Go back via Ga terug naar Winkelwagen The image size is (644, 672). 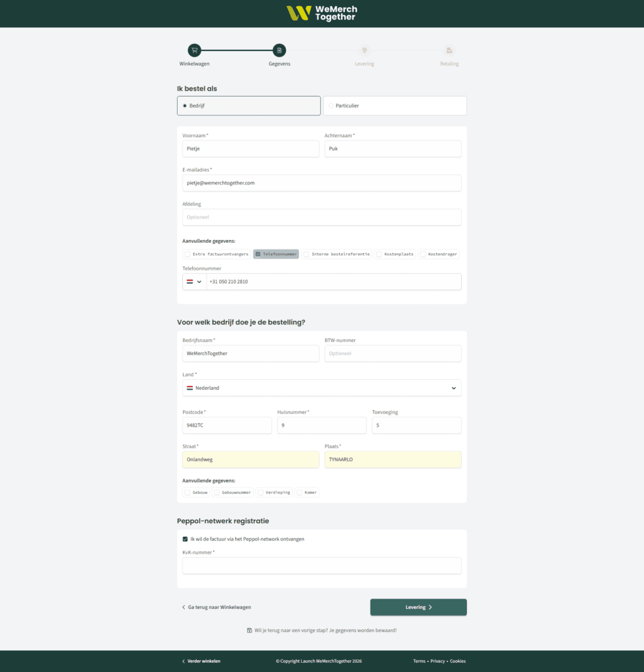coord(216,608)
